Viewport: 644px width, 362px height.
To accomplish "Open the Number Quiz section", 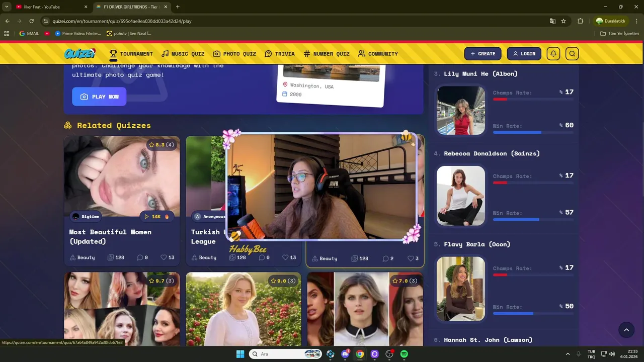I will tap(326, 54).
